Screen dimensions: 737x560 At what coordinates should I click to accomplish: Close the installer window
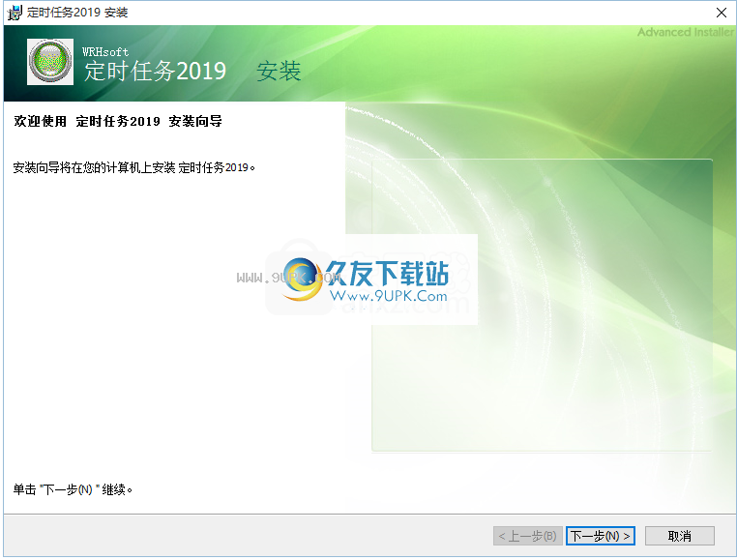(721, 13)
